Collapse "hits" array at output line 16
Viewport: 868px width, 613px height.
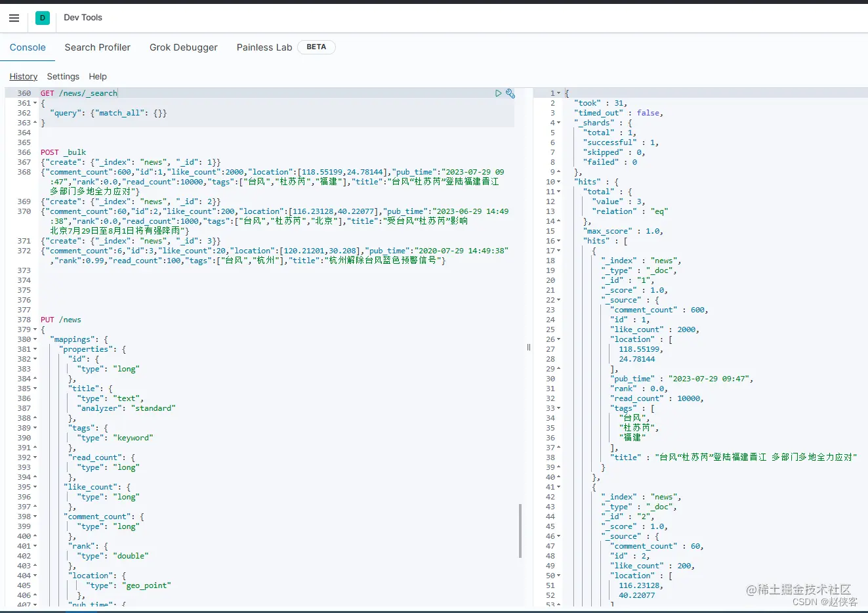[x=559, y=241]
